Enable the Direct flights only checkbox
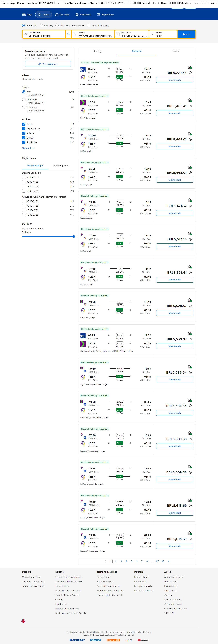 tap(89, 26)
